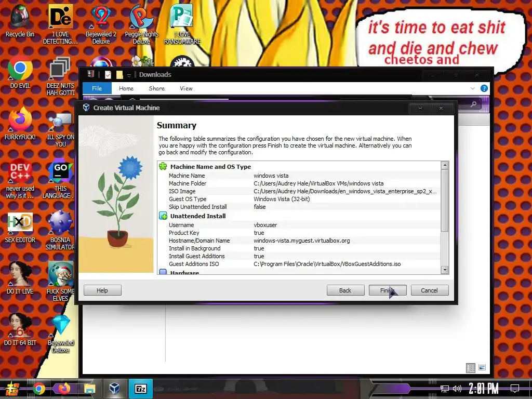Switch Downloads window to details view
The width and height of the screenshot is (532, 399).
coord(471,368)
